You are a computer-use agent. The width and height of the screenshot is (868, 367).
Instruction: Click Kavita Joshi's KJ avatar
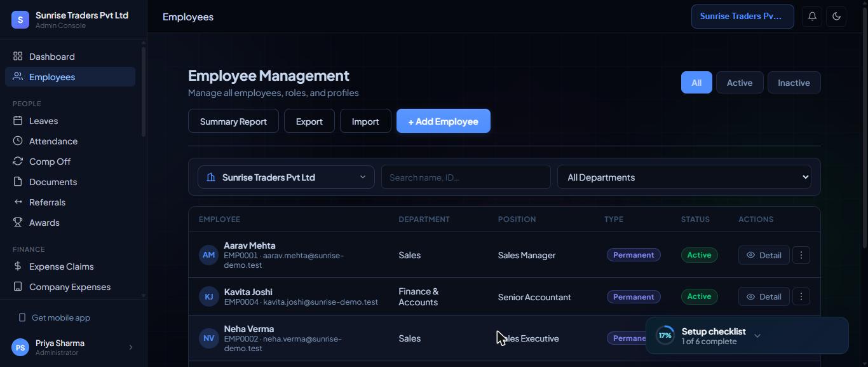[x=208, y=296]
